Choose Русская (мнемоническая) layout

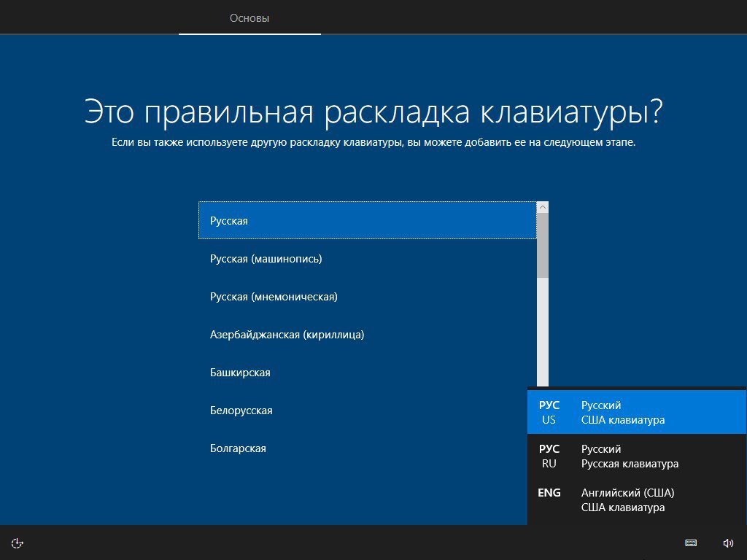[368, 297]
